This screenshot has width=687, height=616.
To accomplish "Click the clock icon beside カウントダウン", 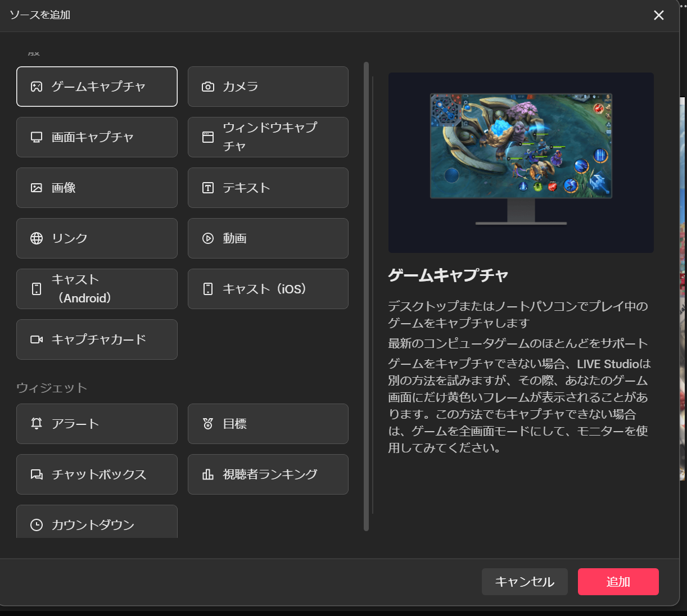I will [37, 525].
